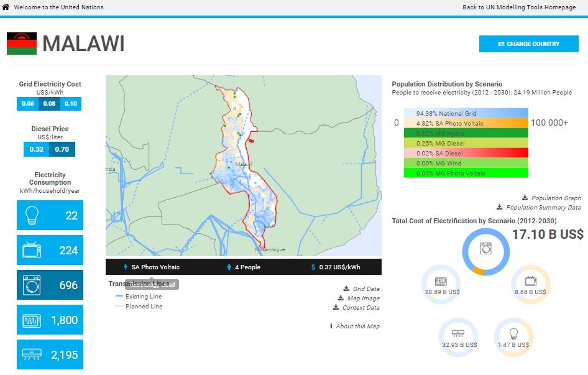
Task: Open the Population Graph link
Action: [x=556, y=198]
